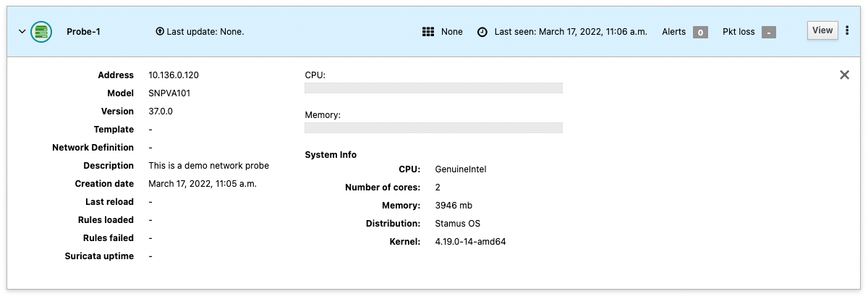
Task: Click the Memory usage progress bar
Action: coord(433,128)
